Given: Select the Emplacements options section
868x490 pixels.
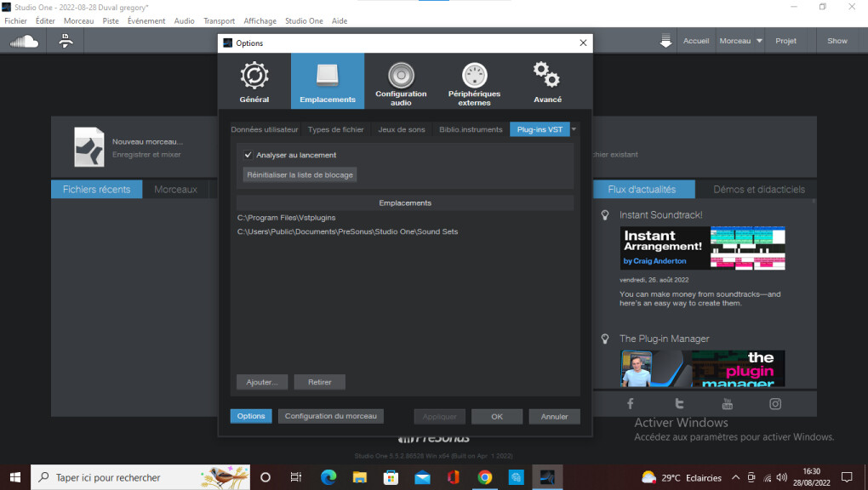Looking at the screenshot, I should click(x=328, y=82).
